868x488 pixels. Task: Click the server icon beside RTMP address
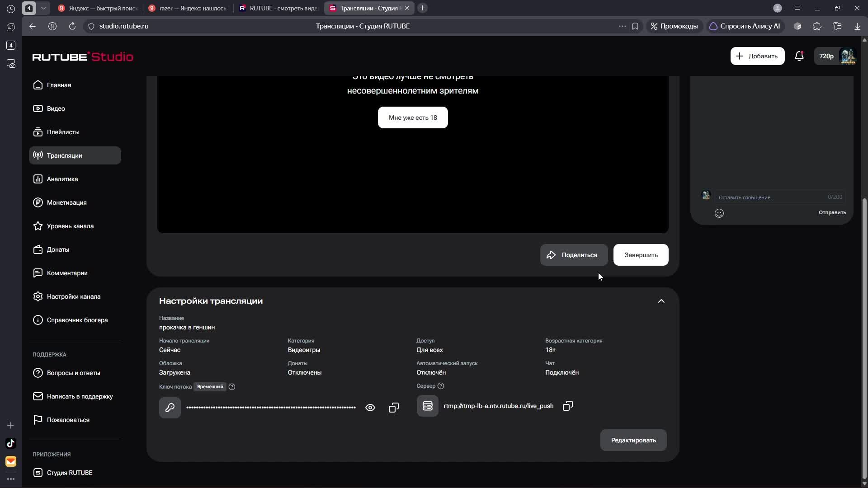click(x=428, y=406)
